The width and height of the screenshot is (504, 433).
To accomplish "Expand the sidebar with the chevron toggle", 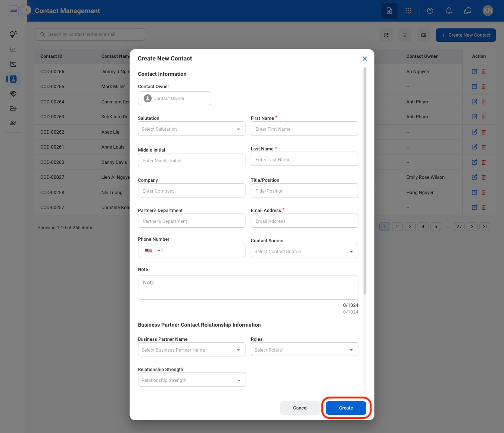I will [26, 10].
